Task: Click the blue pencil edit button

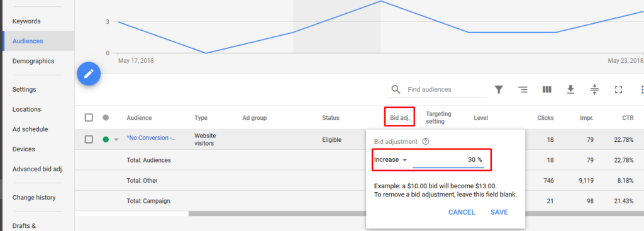Action: [89, 73]
